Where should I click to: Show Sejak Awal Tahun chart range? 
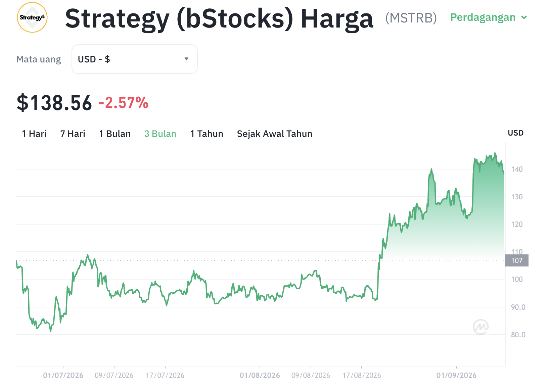(x=275, y=134)
